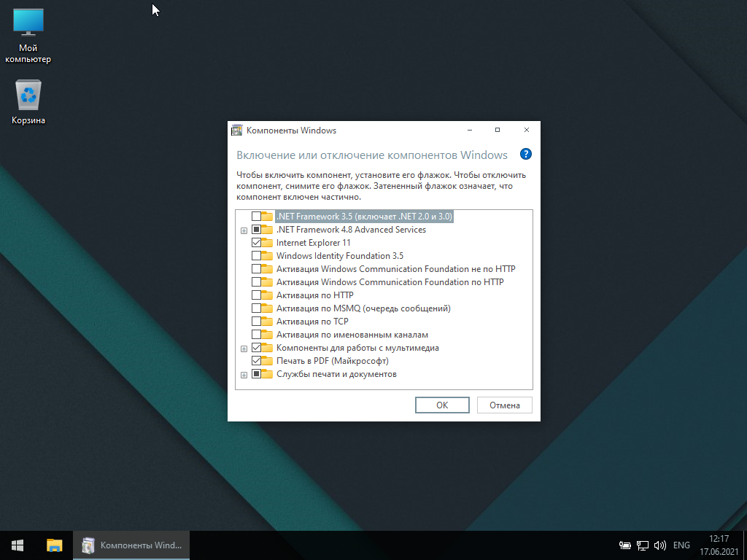Select the Windows Identity Foundation 3.5 item
Screen dimensions: 747x560
[339, 256]
